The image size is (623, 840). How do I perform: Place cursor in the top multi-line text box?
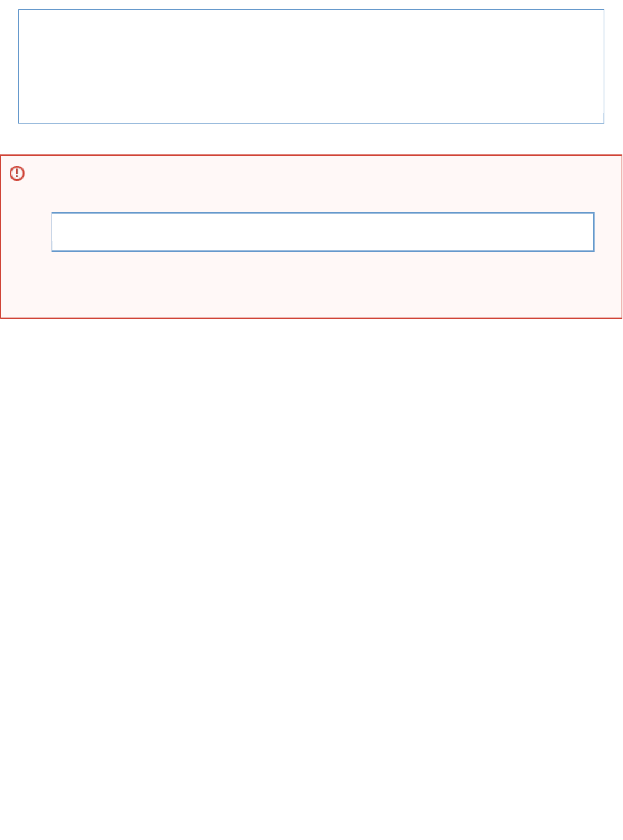(x=311, y=66)
